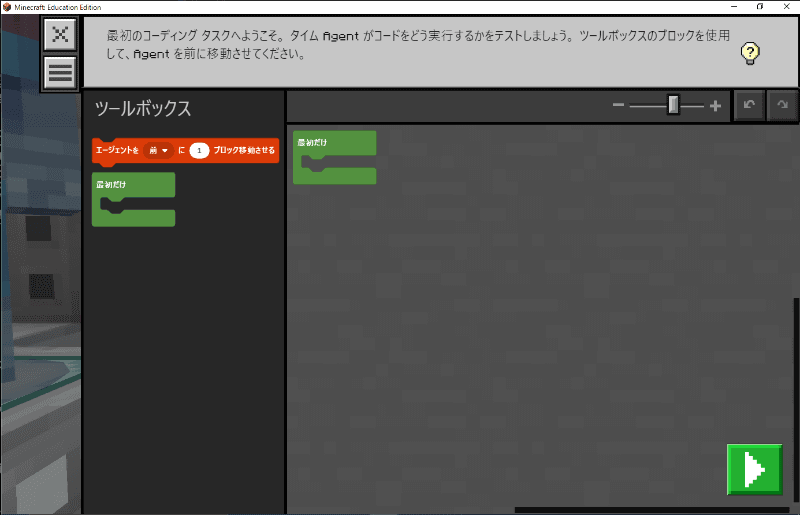Click the workspace vertical scrollbar
The width and height of the screenshot is (800, 515).
(x=796, y=400)
